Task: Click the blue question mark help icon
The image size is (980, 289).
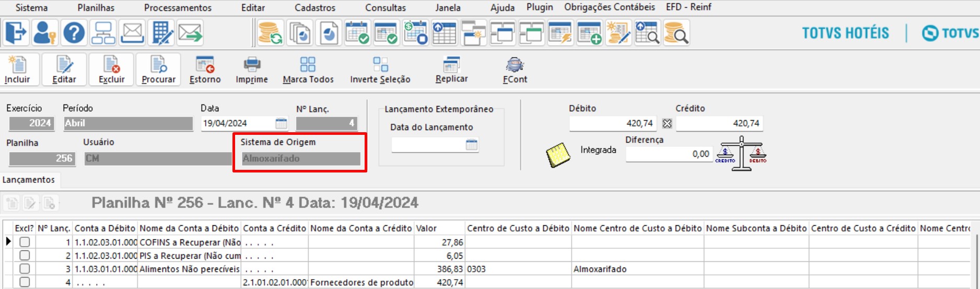Action: pyautogui.click(x=74, y=33)
